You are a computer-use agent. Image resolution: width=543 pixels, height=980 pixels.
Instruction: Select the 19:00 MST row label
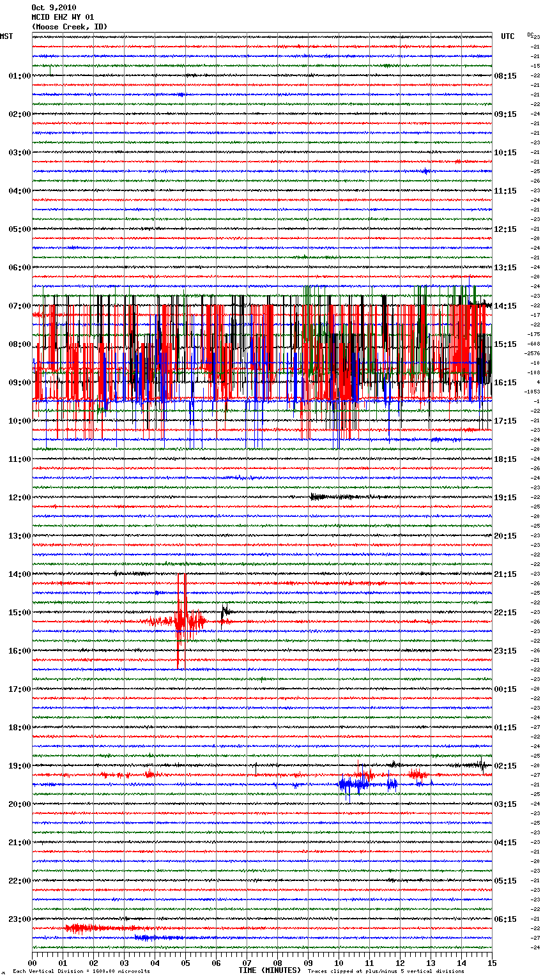tap(19, 766)
